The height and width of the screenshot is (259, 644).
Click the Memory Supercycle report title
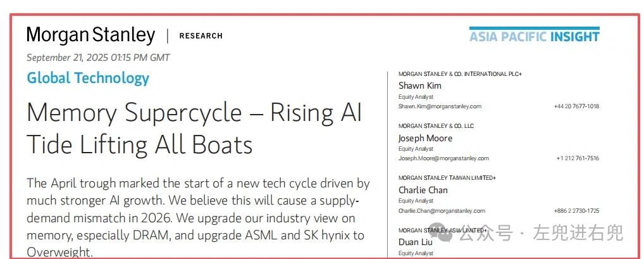pos(194,129)
